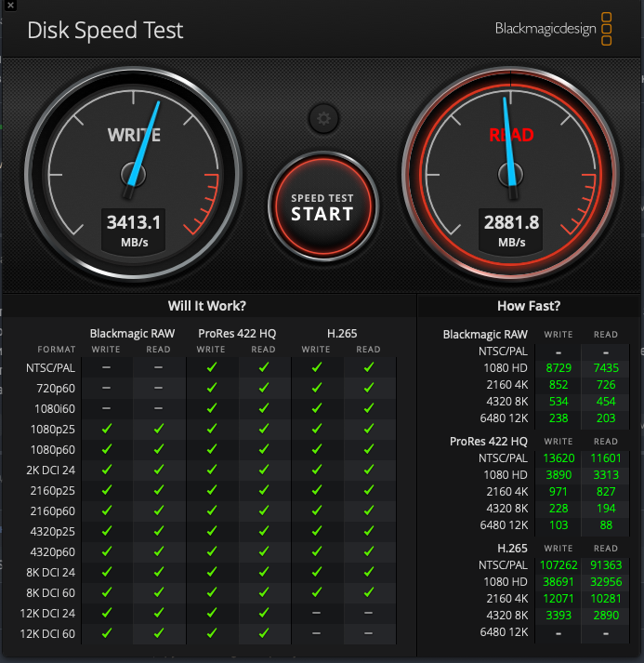644x663 pixels.
Task: Click the Speed Test Start button
Action: coord(323,206)
